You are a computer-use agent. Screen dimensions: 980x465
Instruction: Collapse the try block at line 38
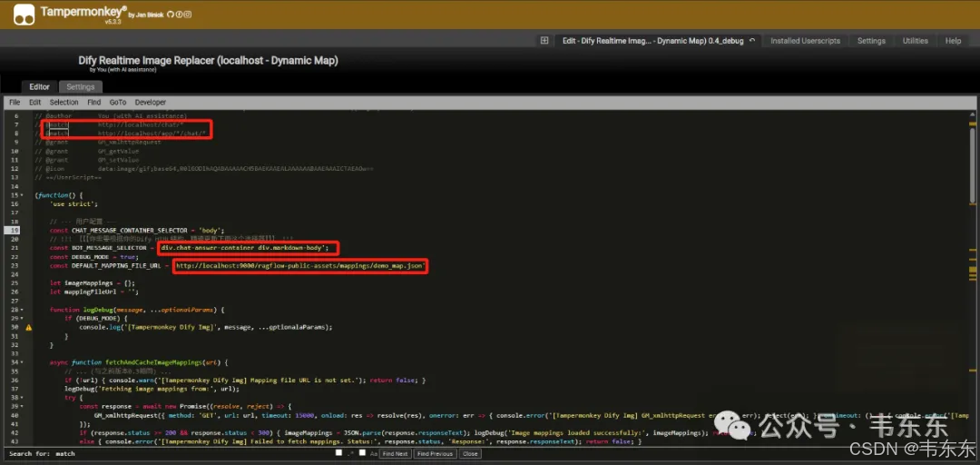point(23,398)
